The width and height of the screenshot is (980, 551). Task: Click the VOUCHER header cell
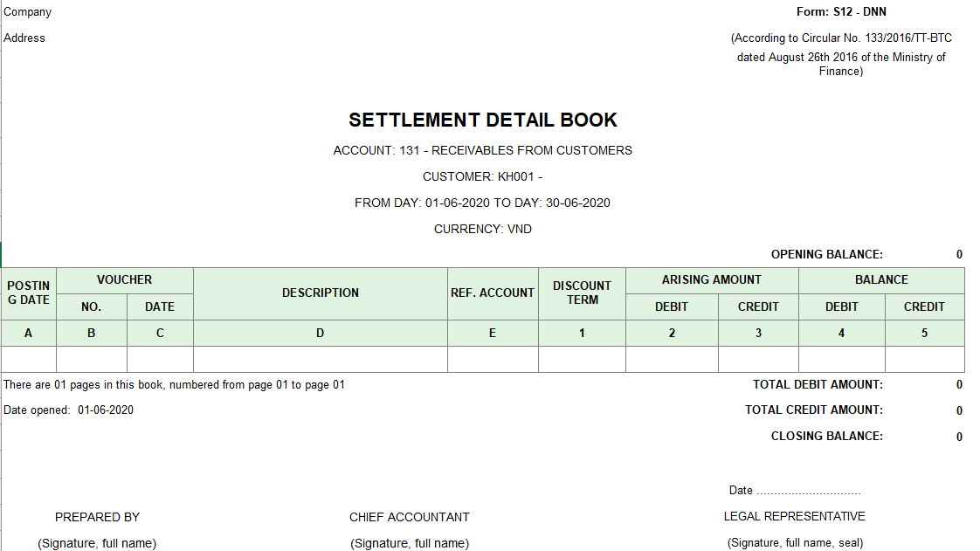pyautogui.click(x=124, y=279)
